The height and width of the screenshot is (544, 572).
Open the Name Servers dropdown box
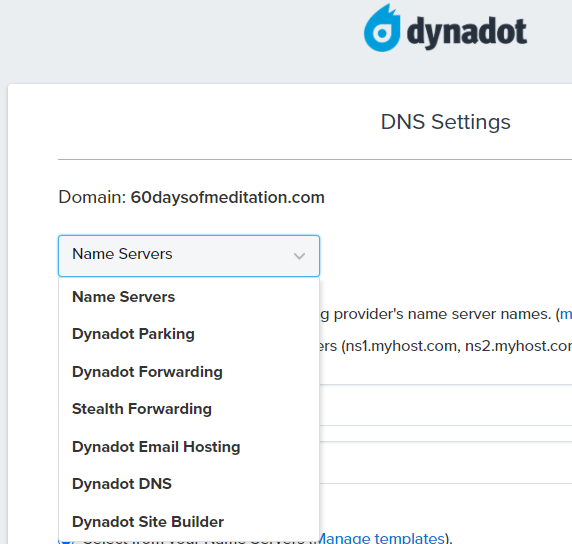coord(189,255)
